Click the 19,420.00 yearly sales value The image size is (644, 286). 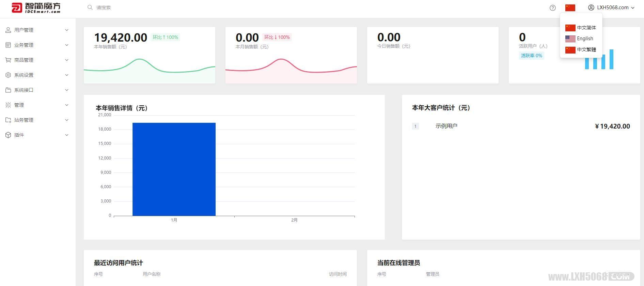point(121,37)
